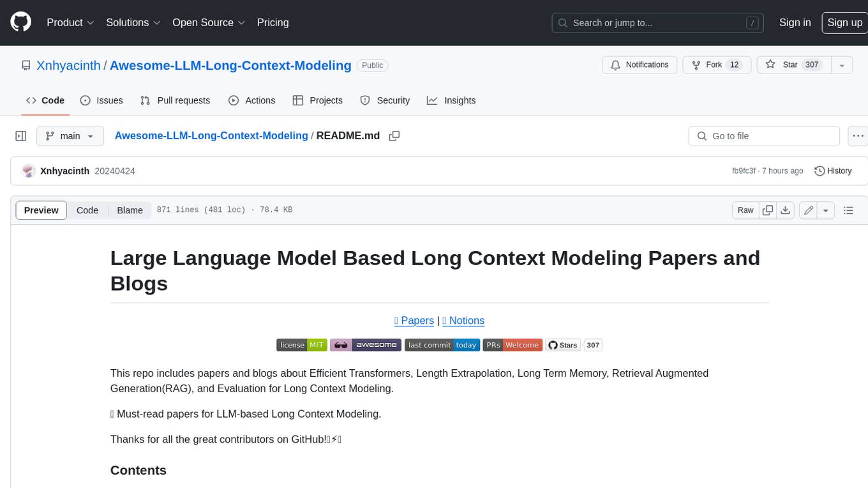The image size is (868, 488).
Task: View the fork count 12
Action: [x=734, y=65]
